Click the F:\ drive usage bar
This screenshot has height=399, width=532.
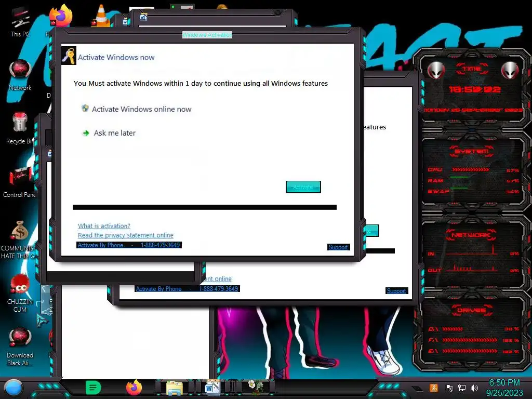pyautogui.click(x=470, y=340)
